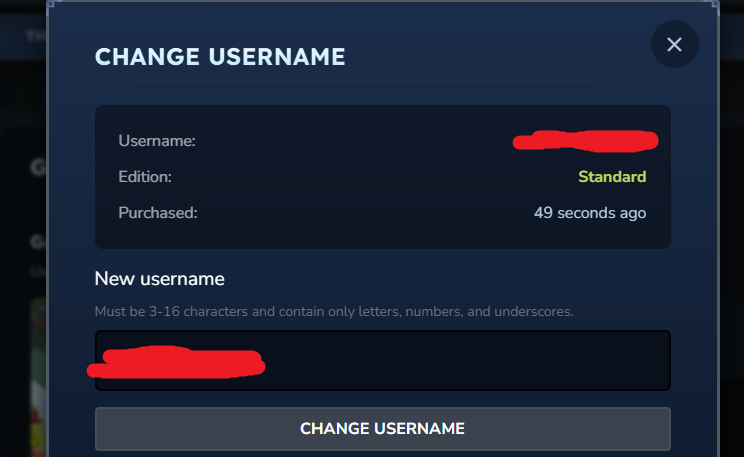
Task: Click the dimmed background right of dialog
Action: 731,250
